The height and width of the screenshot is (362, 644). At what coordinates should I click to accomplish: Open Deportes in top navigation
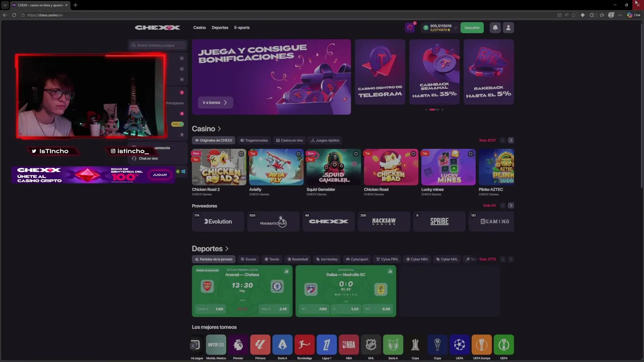[220, 28]
